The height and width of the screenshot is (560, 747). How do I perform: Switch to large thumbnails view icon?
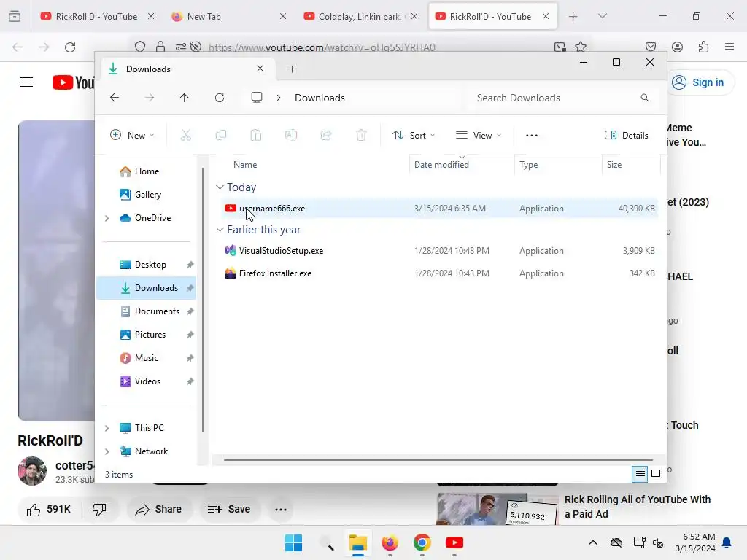[x=656, y=474]
